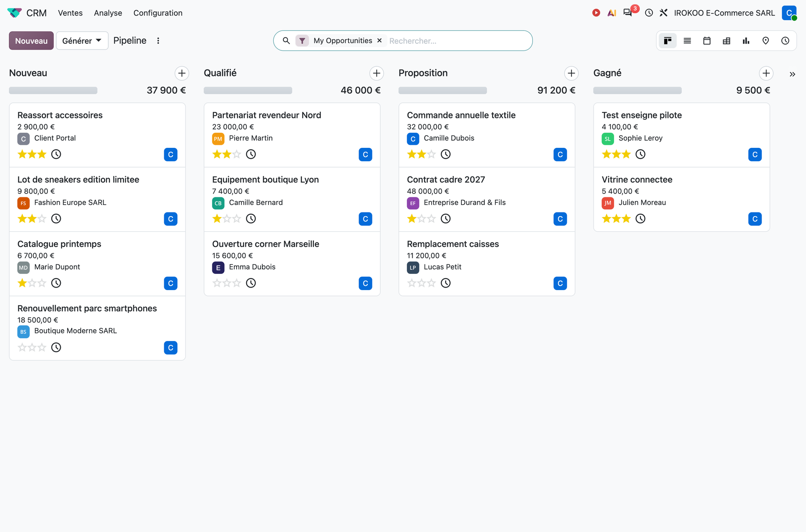Click salesperson avatar on Vitrine connectee card
806x532 pixels.
(755, 219)
